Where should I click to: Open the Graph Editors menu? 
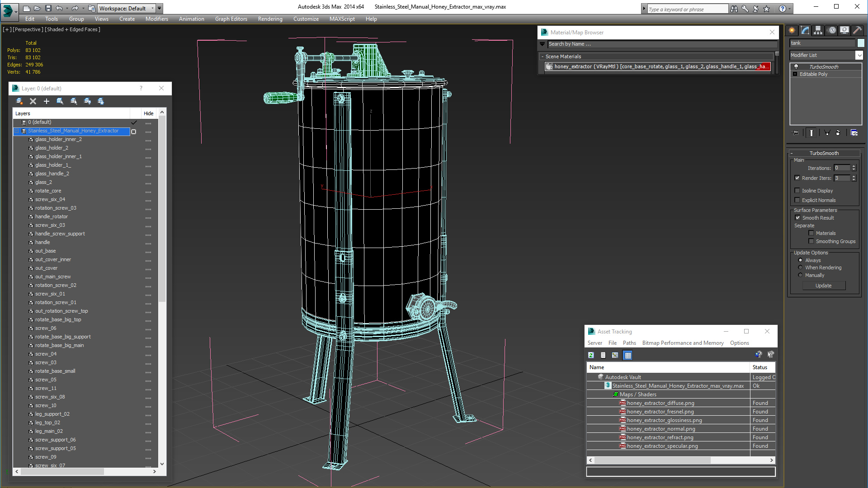pyautogui.click(x=231, y=19)
